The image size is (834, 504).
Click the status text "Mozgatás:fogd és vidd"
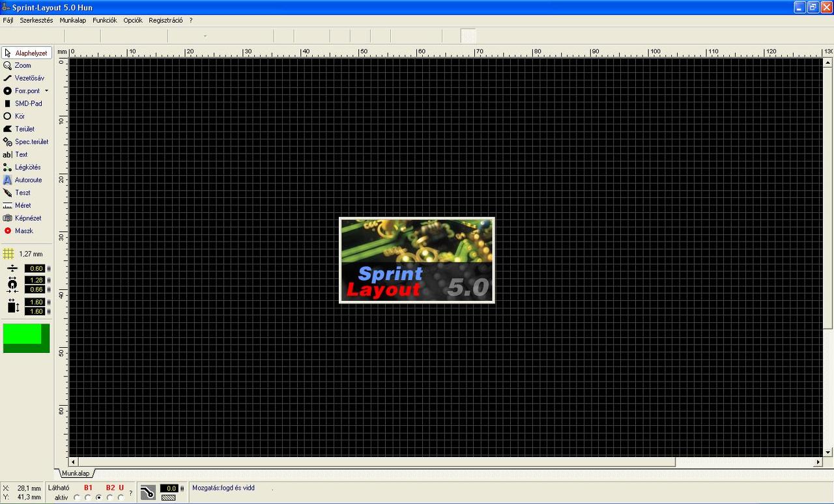coord(223,488)
